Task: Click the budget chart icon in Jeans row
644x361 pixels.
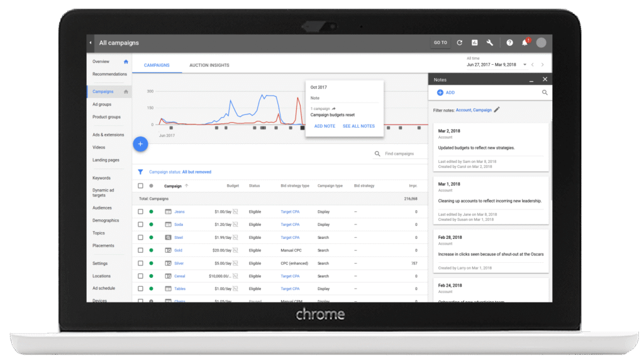Action: pos(235,211)
